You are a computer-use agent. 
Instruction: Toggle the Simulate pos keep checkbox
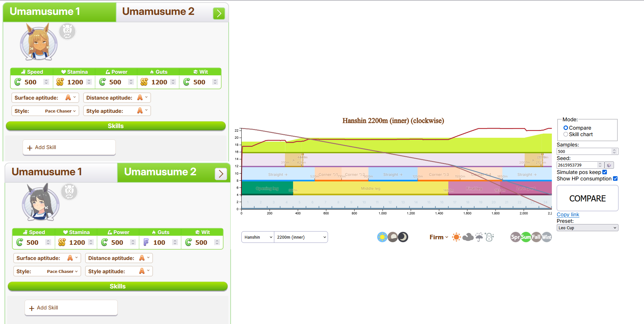pyautogui.click(x=605, y=172)
